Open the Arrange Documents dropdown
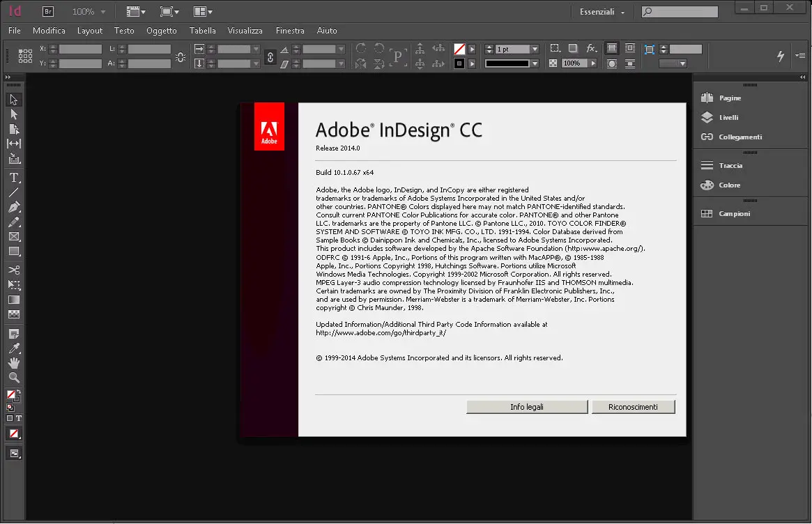 (x=203, y=11)
